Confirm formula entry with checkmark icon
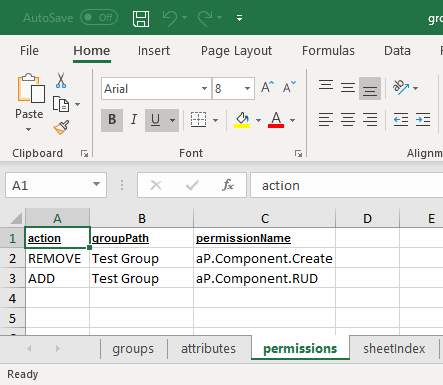 pyautogui.click(x=192, y=185)
